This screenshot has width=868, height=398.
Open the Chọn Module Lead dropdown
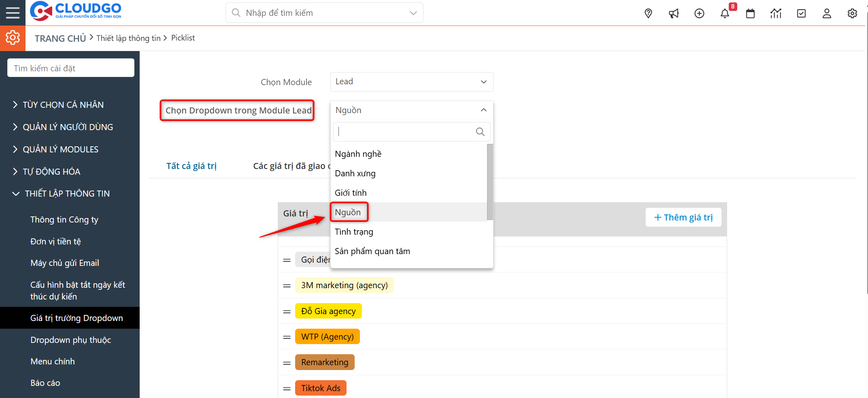pos(411,82)
